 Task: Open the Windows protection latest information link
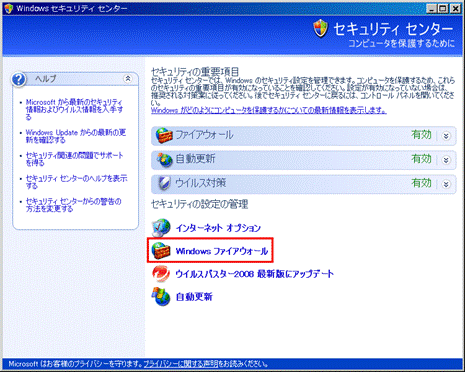tap(269, 110)
